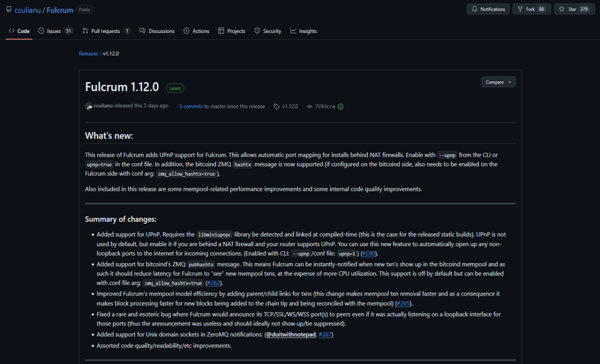Expand the Compare dropdown
The image size is (600, 364).
(498, 82)
